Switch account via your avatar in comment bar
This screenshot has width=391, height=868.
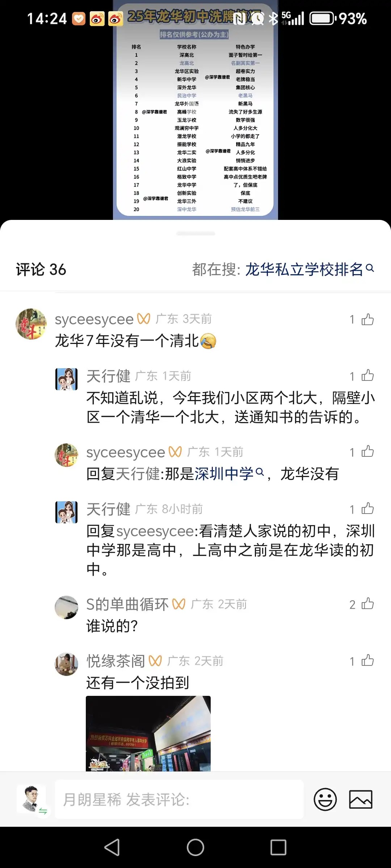[31, 799]
